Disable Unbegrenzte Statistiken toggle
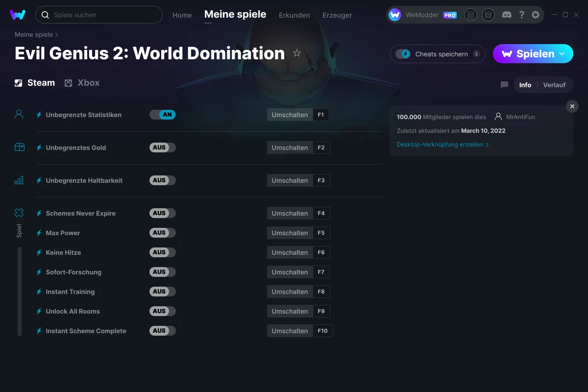 (x=163, y=115)
